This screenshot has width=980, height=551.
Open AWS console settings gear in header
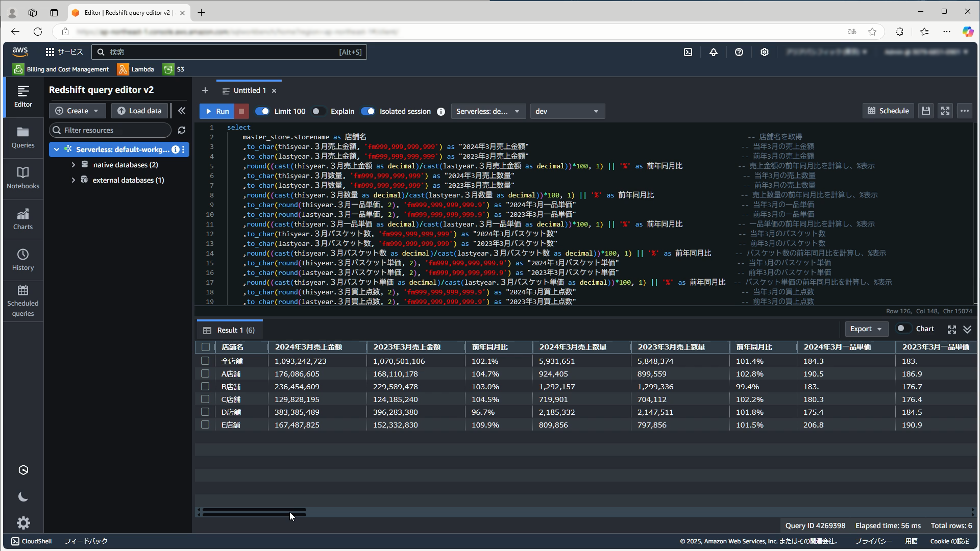pyautogui.click(x=765, y=52)
